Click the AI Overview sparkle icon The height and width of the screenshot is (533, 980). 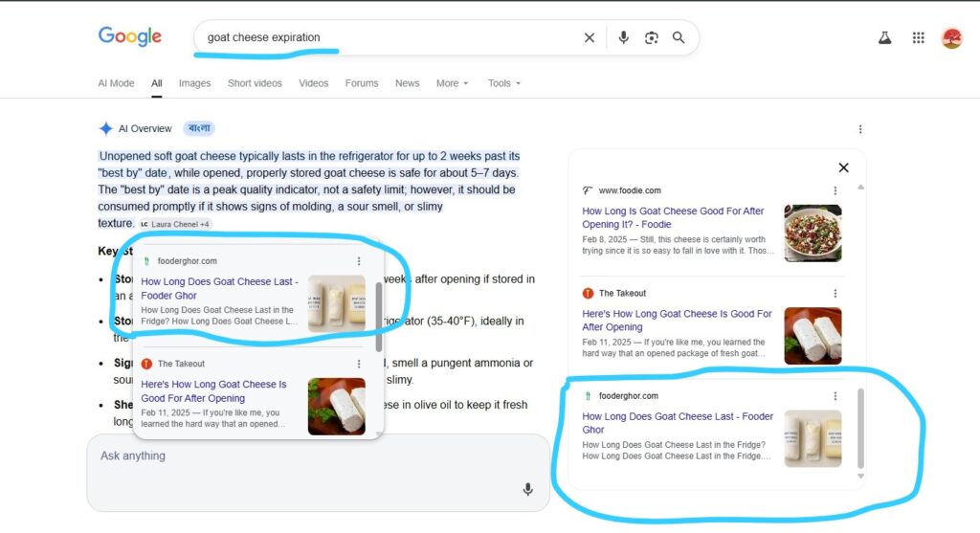click(x=105, y=128)
